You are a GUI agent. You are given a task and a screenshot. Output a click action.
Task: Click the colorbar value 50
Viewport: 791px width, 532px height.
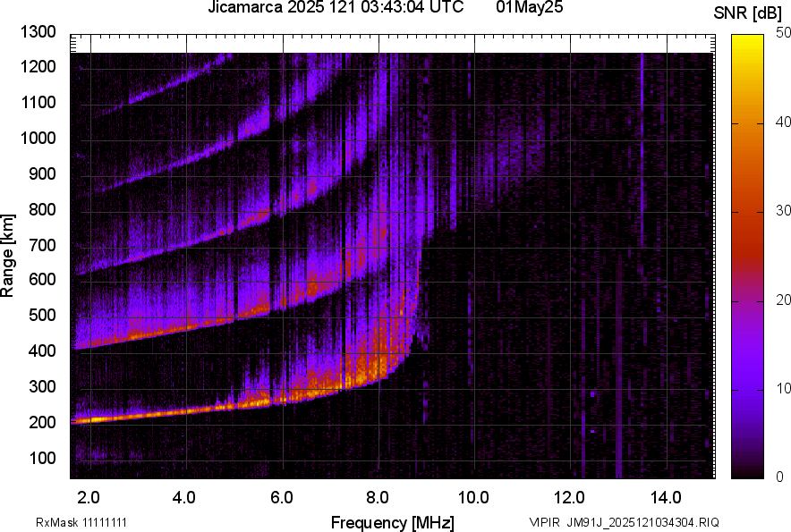tap(784, 33)
